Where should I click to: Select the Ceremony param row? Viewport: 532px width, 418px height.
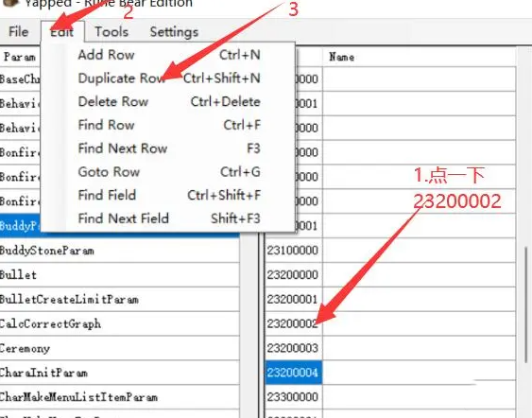point(119,348)
